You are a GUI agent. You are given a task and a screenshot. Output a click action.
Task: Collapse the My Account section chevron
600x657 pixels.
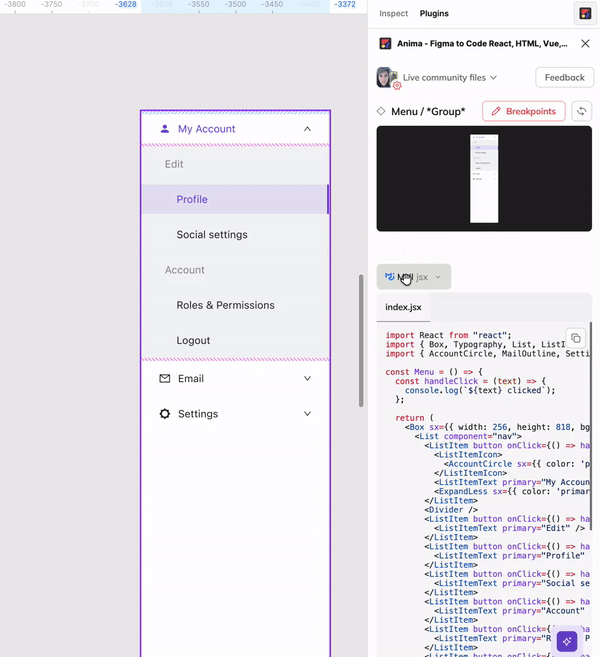click(x=307, y=129)
